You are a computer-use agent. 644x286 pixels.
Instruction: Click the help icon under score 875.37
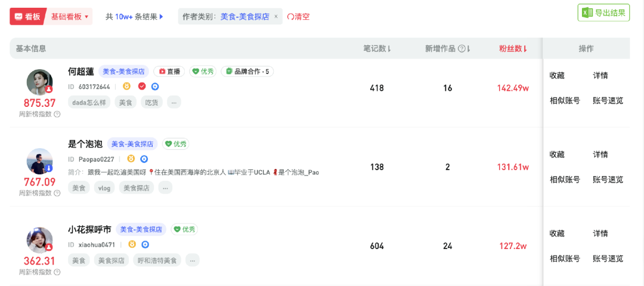pos(57,115)
